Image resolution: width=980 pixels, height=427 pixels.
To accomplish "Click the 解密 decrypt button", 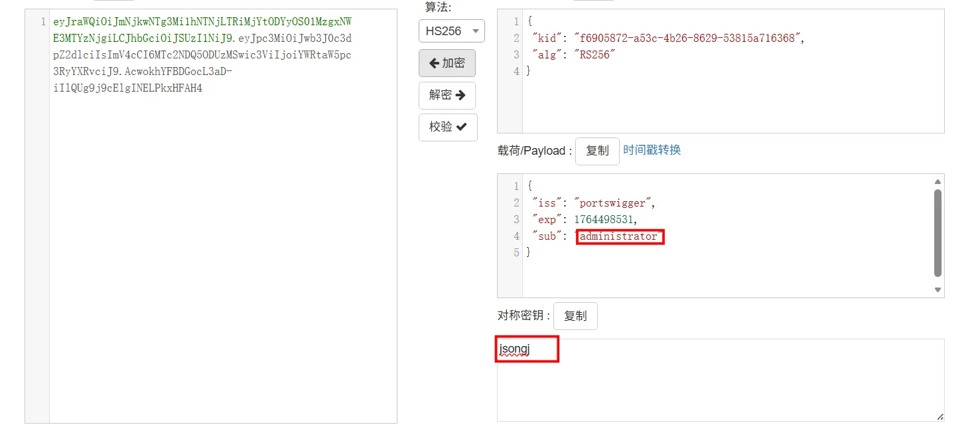I will (x=447, y=95).
